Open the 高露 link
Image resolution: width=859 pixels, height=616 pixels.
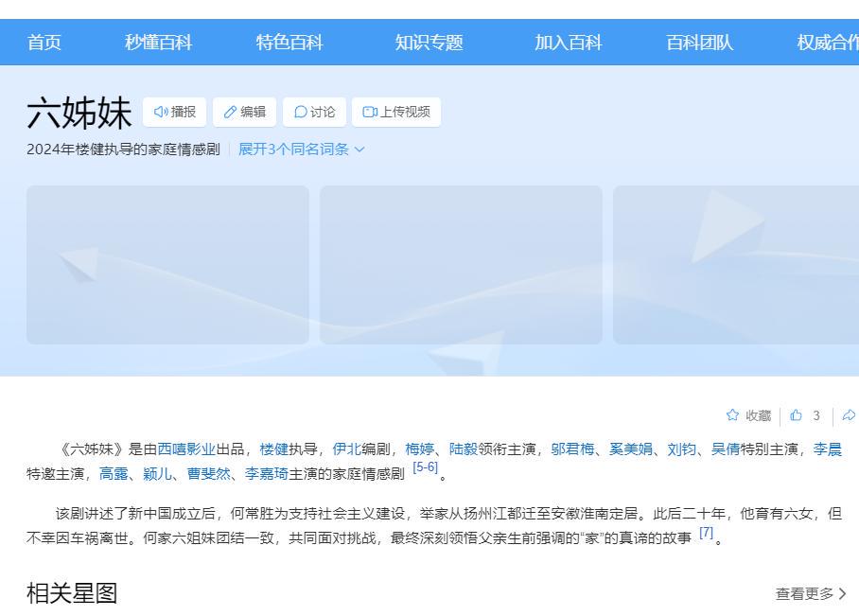tap(114, 473)
